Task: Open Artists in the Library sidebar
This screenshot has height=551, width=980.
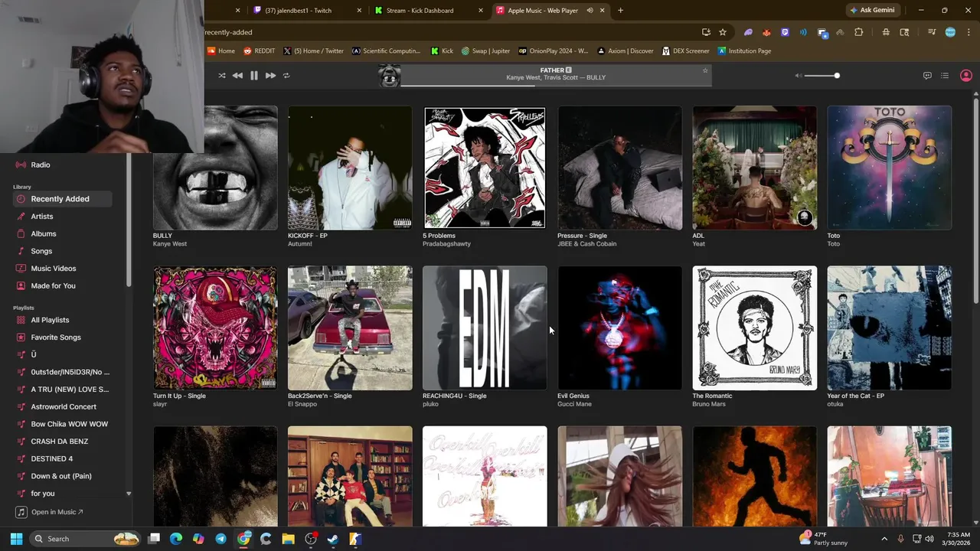Action: [42, 217]
